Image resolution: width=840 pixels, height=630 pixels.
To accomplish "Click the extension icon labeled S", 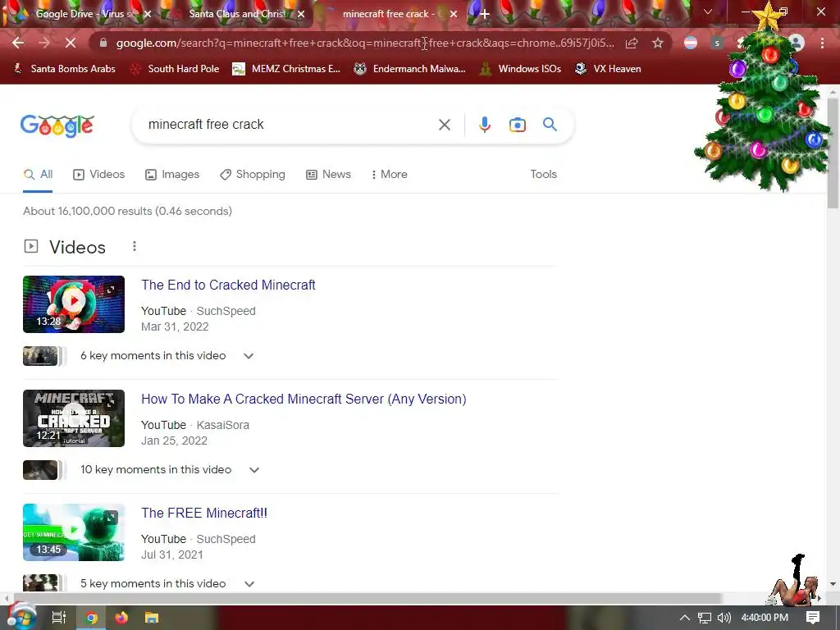I will pyautogui.click(x=717, y=43).
